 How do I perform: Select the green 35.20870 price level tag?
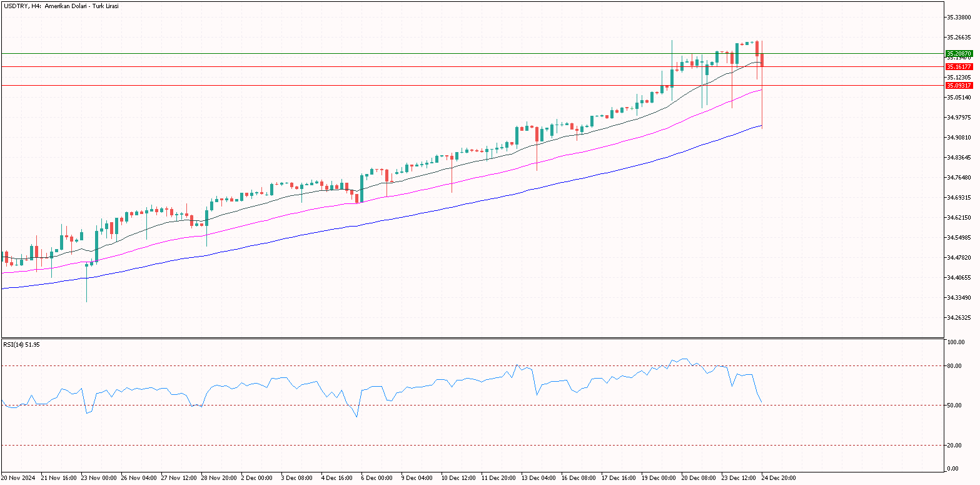pyautogui.click(x=959, y=54)
